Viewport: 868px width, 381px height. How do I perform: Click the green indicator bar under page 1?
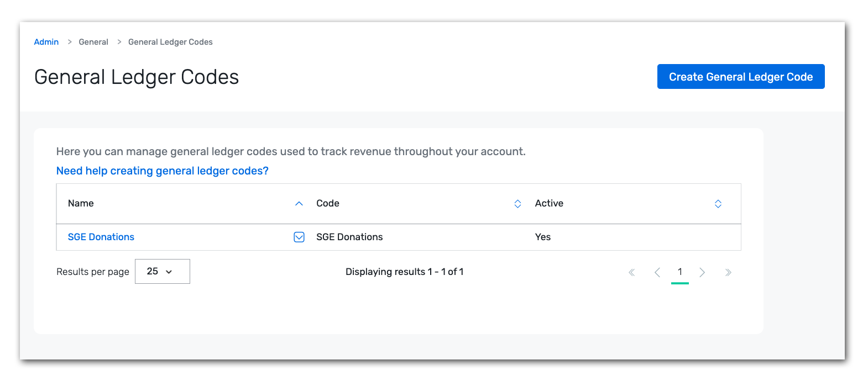click(680, 283)
